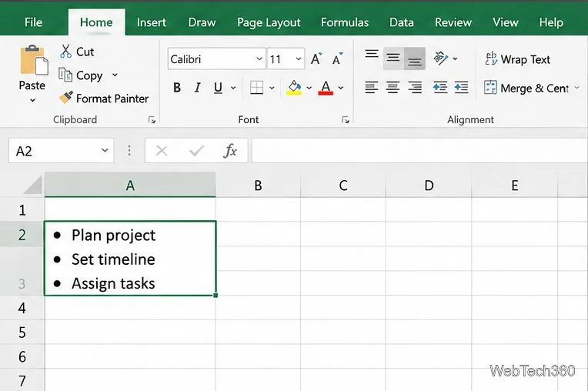Screen dimensions: 588x391
Task: Switch to the Draw tab
Action: [202, 22]
